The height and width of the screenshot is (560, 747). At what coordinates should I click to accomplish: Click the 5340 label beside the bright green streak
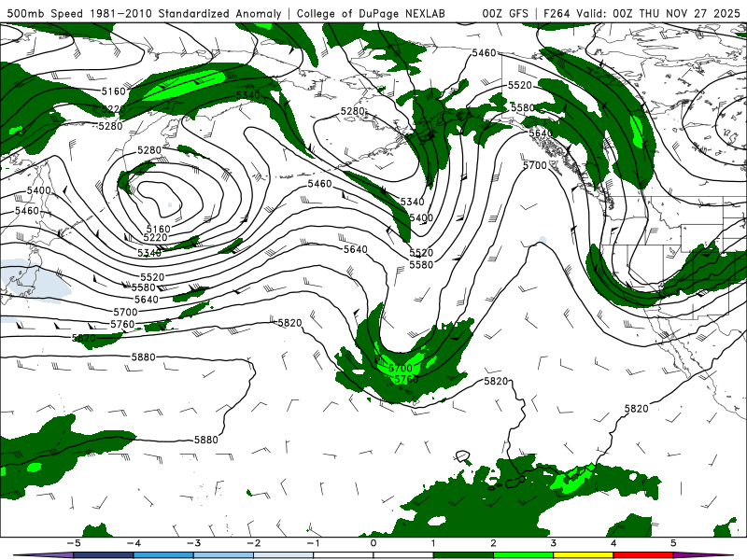(248, 95)
